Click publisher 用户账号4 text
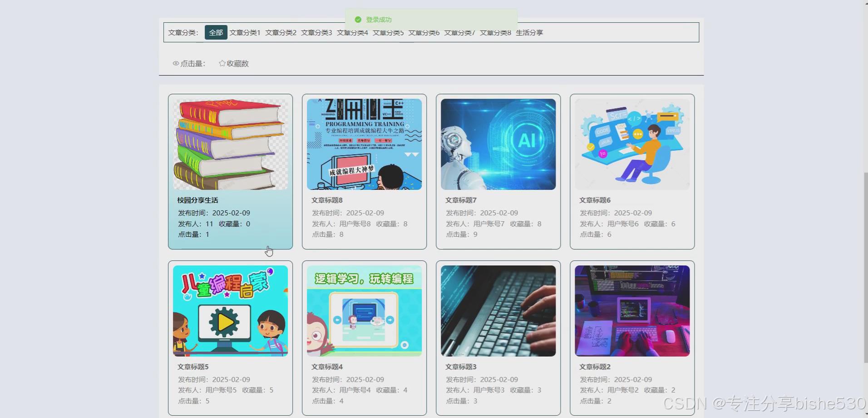This screenshot has height=418, width=868. tap(355, 390)
